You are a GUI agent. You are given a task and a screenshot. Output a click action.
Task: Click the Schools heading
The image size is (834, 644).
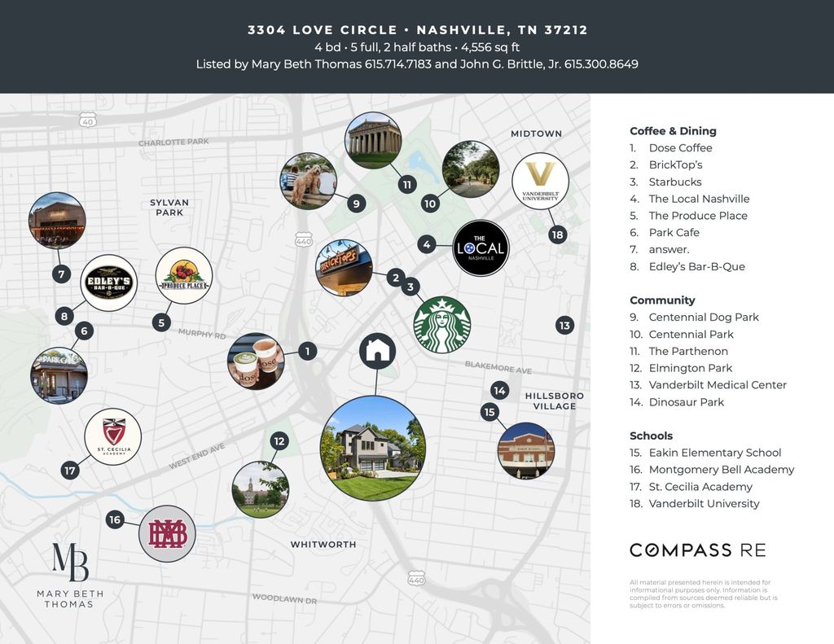651,436
